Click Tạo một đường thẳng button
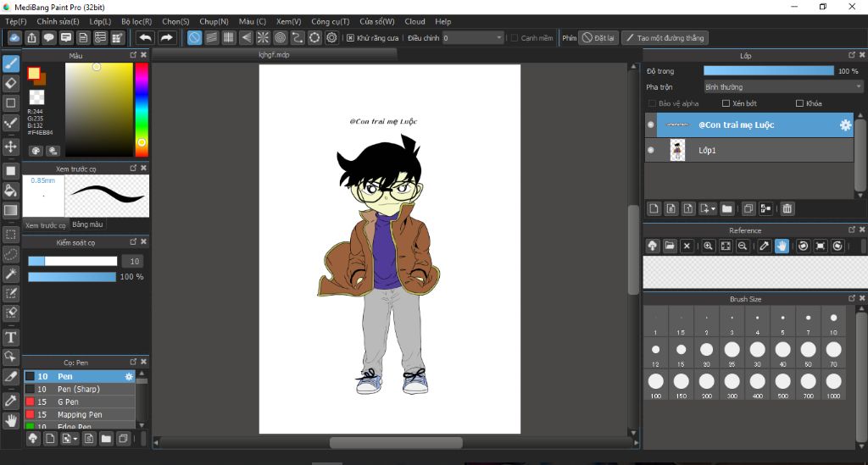This screenshot has height=465, width=868. [x=665, y=38]
